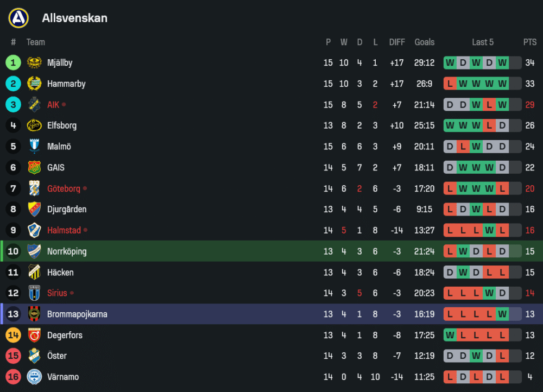Select the GAIS team name
The height and width of the screenshot is (392, 543).
pyautogui.click(x=56, y=168)
